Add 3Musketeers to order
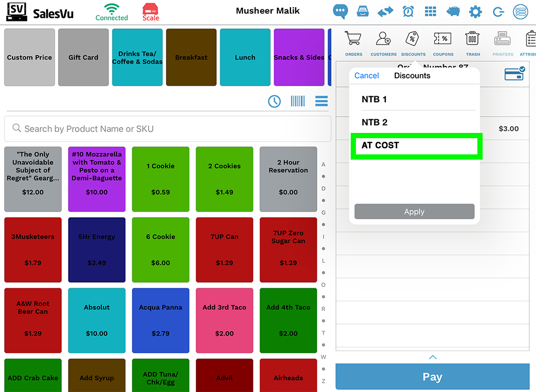 33,250
